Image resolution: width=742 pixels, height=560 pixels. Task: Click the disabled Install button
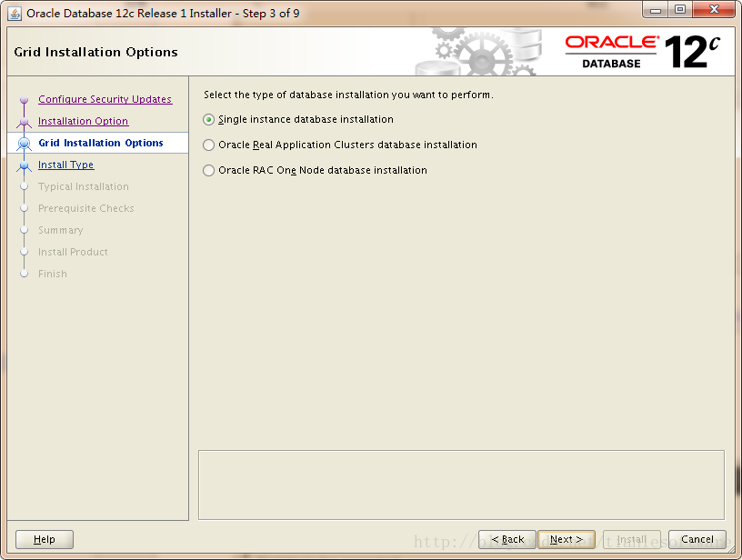[632, 539]
